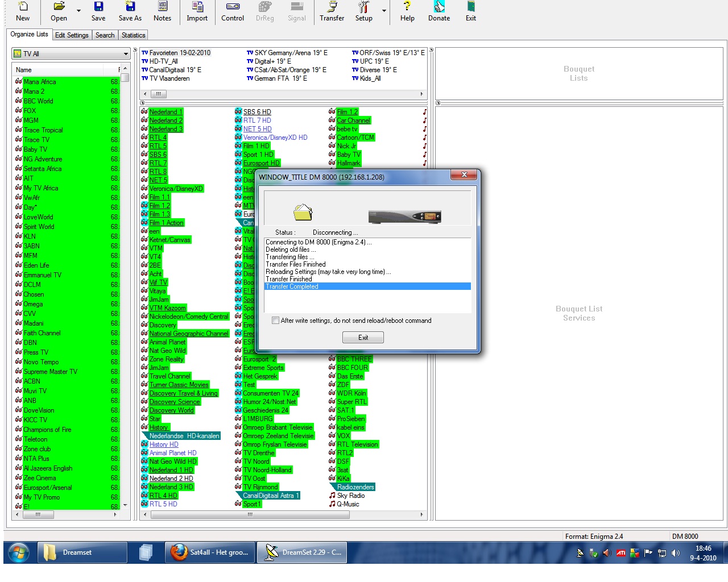Image resolution: width=728 pixels, height=582 pixels.
Task: Select 'Omroep Brabant Televisie' service
Action: click(x=278, y=427)
